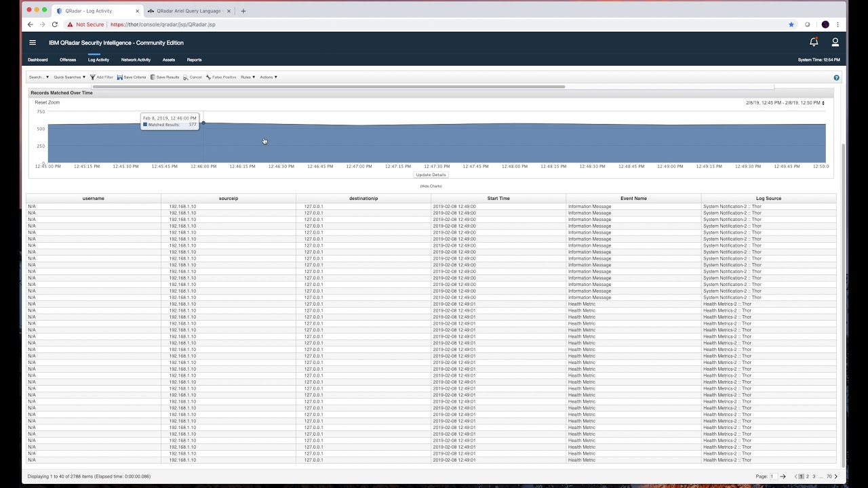This screenshot has height=488, width=868.
Task: Open the user account icon
Action: (835, 42)
